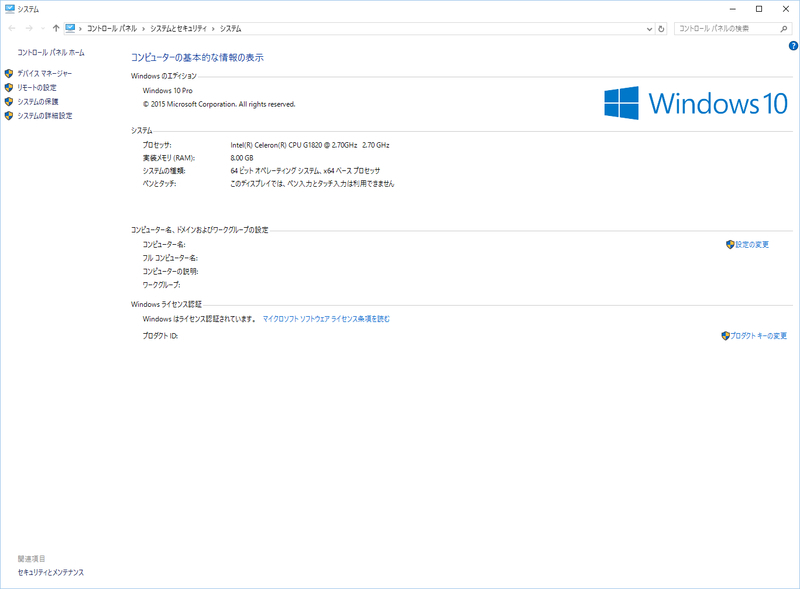800x589 pixels.
Task: Open リモートの設定 link
Action: click(37, 88)
